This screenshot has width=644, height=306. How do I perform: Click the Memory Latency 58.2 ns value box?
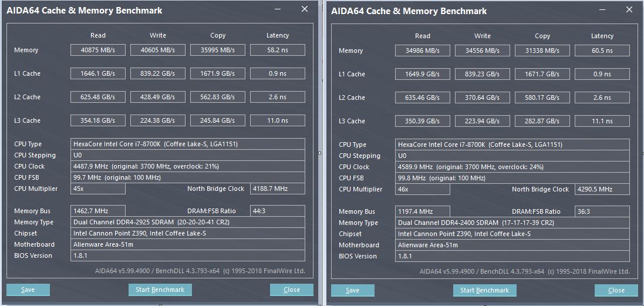278,50
